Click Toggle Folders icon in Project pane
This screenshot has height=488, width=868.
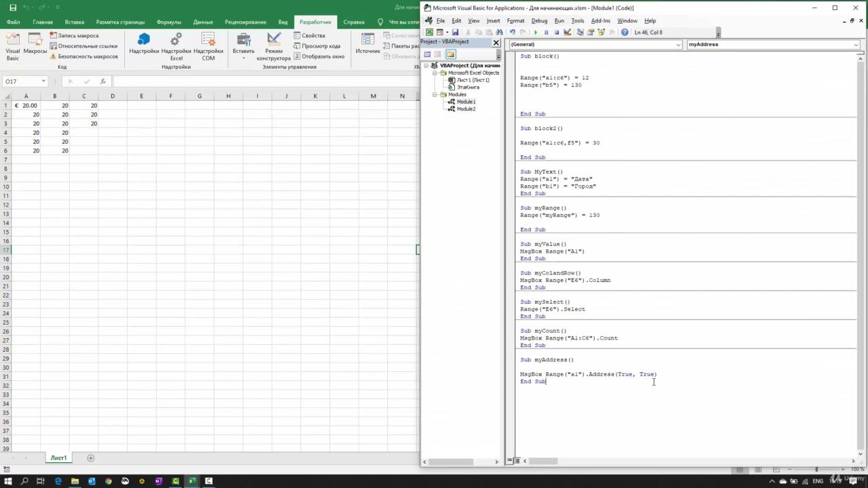click(450, 54)
